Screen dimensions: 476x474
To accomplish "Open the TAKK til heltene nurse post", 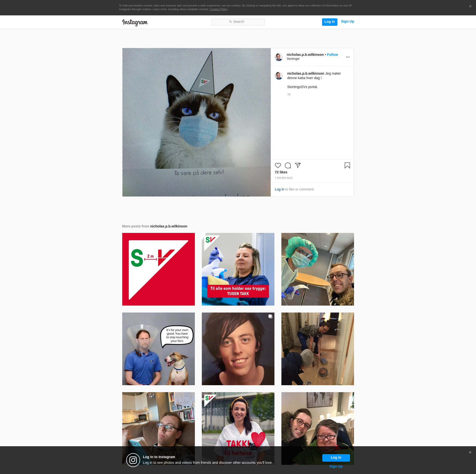I will [238, 419].
